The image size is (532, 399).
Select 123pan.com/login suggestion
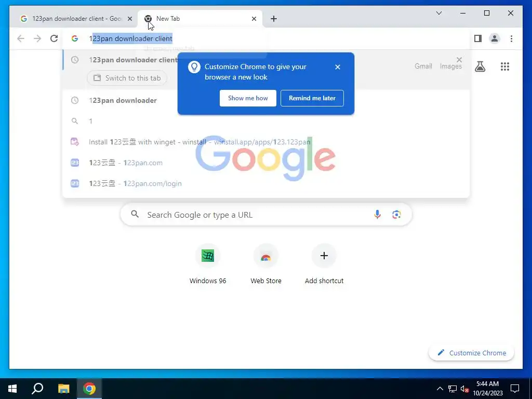(x=267, y=183)
